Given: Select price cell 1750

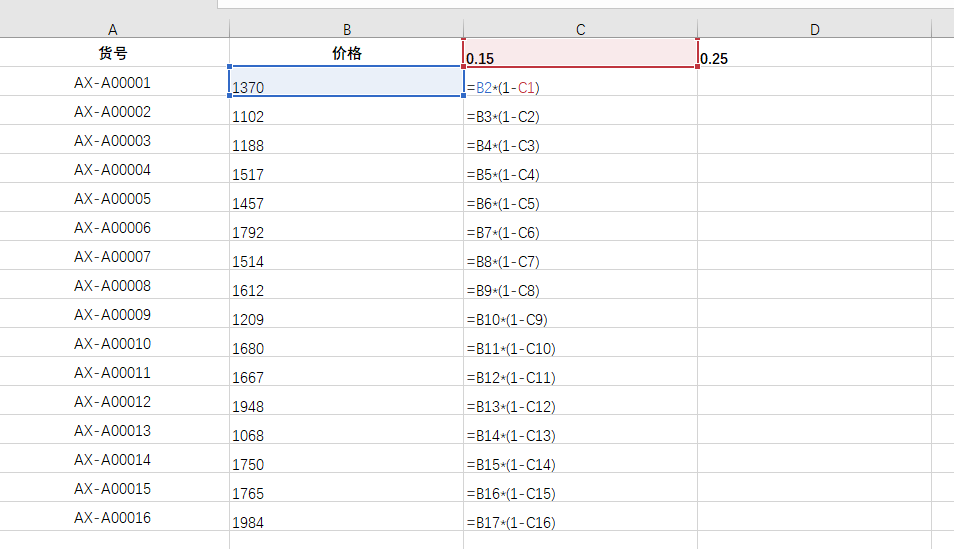Looking at the screenshot, I should (347, 459).
